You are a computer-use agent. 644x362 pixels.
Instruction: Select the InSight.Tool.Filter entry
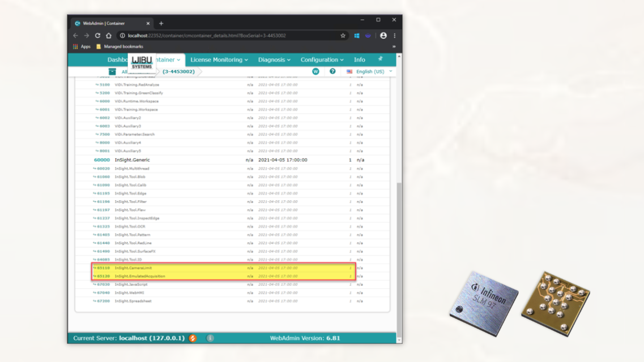pos(131,202)
